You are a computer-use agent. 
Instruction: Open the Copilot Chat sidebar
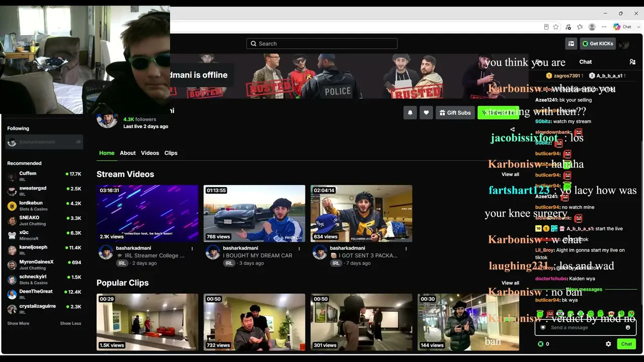622,27
